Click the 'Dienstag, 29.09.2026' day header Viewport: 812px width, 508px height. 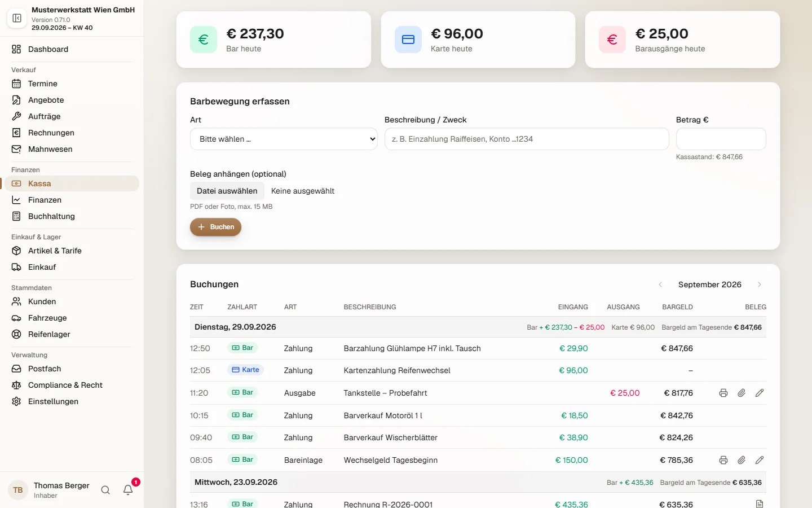tap(235, 327)
